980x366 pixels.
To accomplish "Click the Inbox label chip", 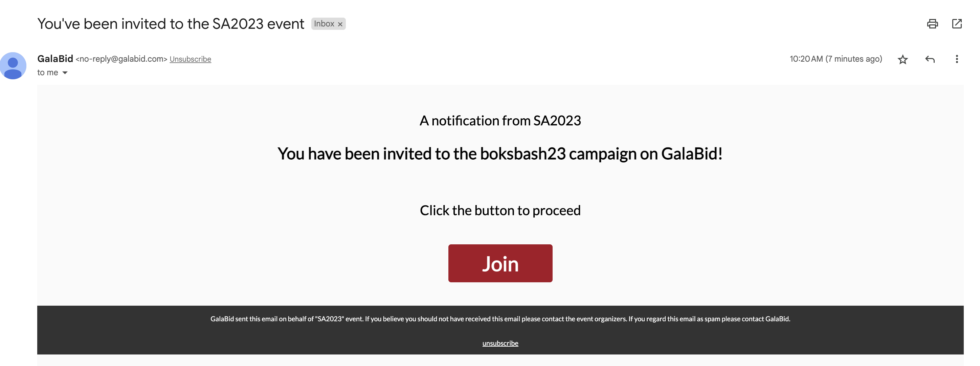I will 324,24.
